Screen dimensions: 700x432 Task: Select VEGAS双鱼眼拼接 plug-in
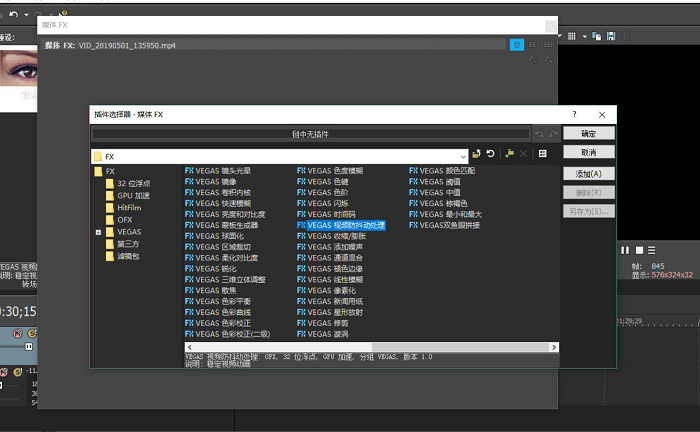tap(445, 225)
